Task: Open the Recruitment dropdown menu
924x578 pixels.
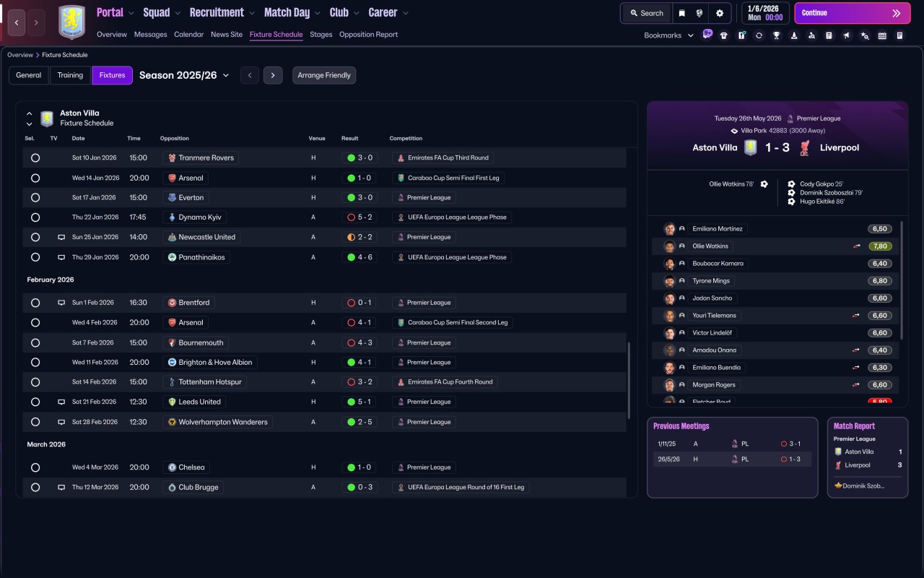Action: 222,13
